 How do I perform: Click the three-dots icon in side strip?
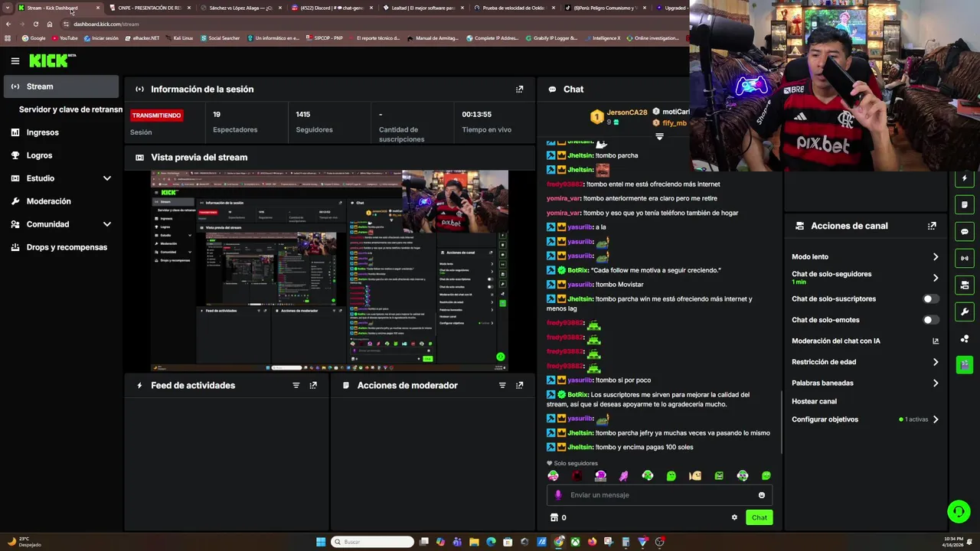coord(965,338)
